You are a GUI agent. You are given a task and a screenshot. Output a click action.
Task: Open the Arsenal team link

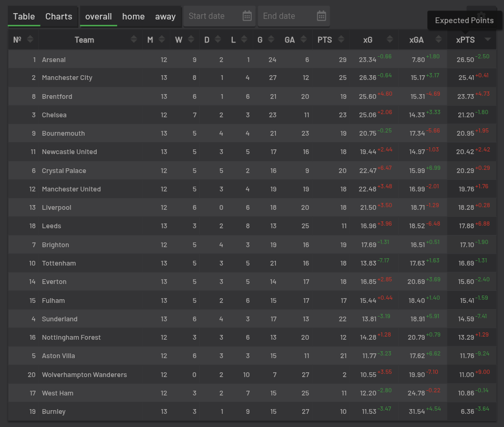tap(54, 60)
